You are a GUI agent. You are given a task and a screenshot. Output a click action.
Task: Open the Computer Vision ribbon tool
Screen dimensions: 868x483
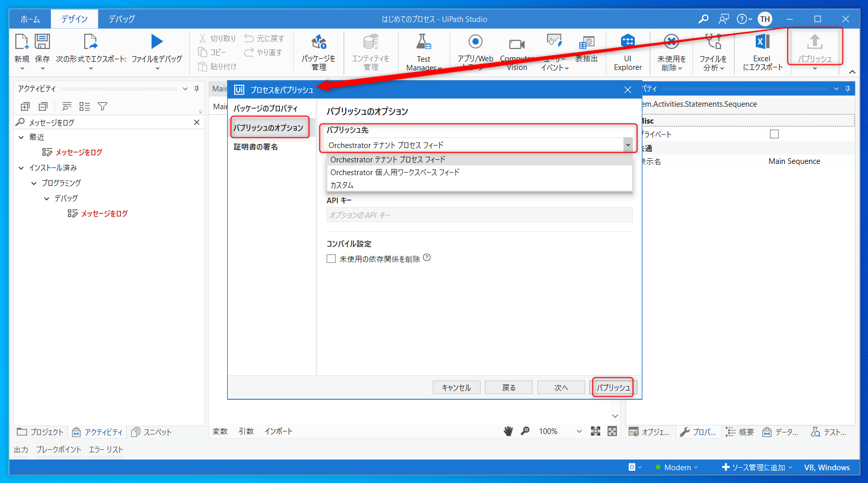517,44
